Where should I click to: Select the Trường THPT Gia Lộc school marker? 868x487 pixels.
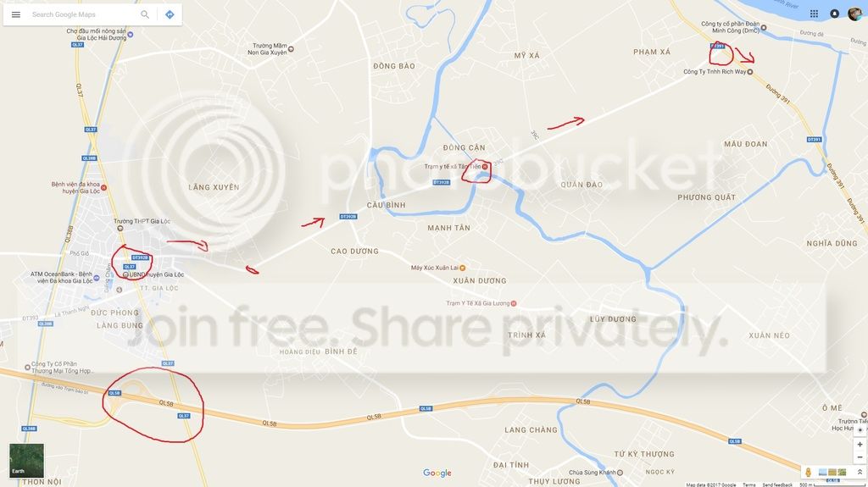click(120, 228)
